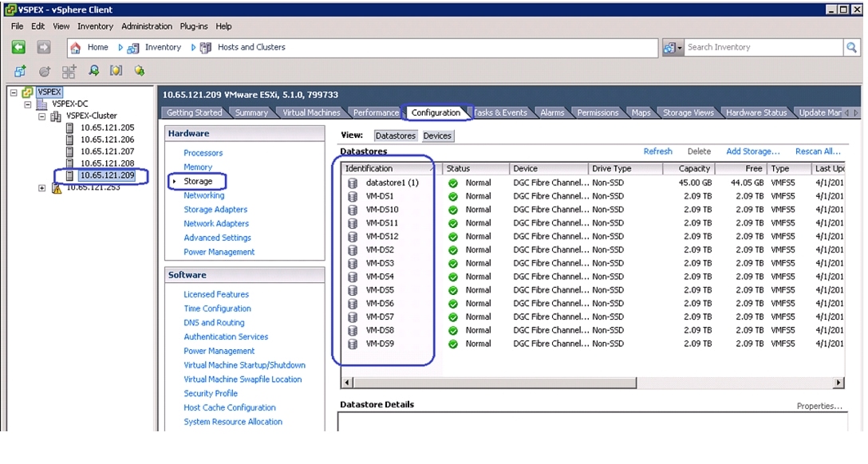This screenshot has height=464, width=868.
Task: Click datastore icon next to datastore1 (1)
Action: click(x=353, y=183)
